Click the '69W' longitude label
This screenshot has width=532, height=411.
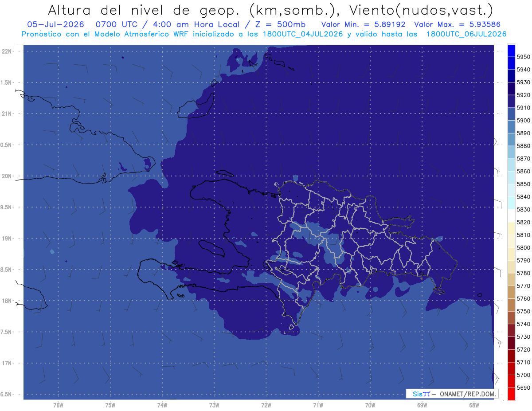coord(422,405)
